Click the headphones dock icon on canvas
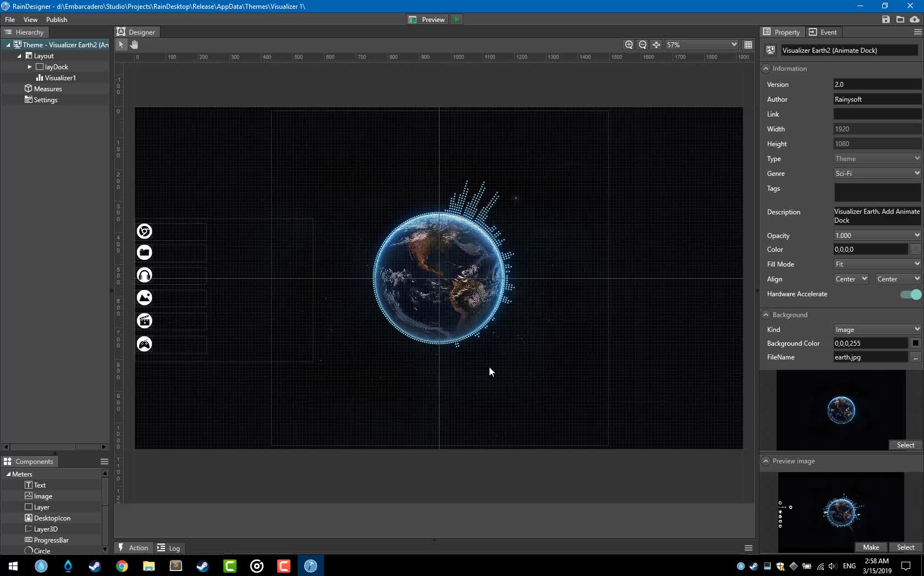Viewport: 924px width, 576px height. point(144,275)
